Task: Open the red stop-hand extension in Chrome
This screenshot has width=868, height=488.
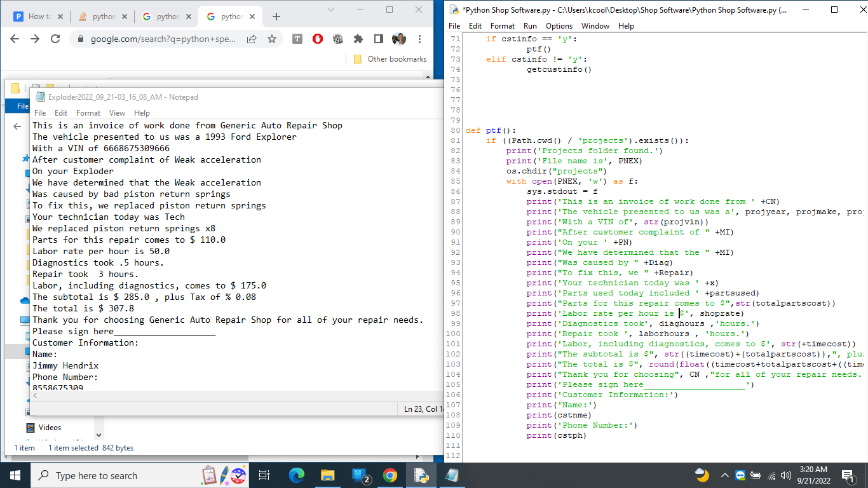Action: point(318,39)
